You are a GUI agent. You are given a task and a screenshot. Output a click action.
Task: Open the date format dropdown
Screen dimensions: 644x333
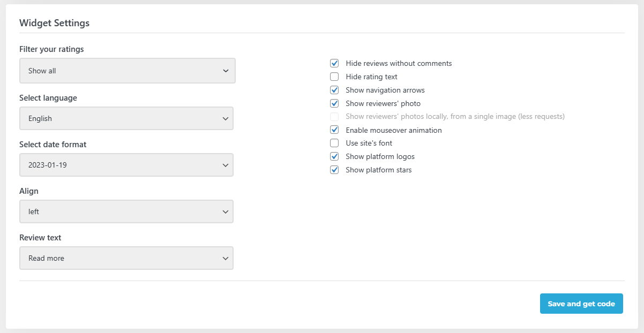[x=126, y=165]
